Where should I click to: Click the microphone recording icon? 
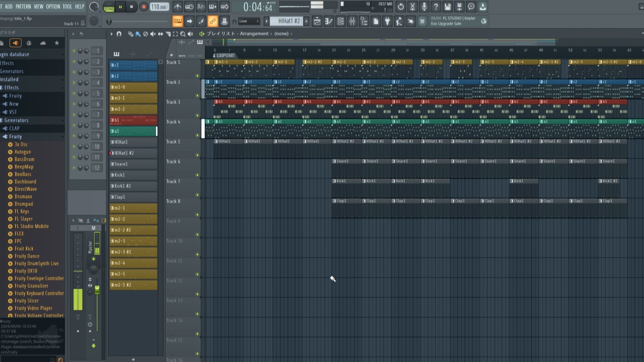click(x=424, y=7)
